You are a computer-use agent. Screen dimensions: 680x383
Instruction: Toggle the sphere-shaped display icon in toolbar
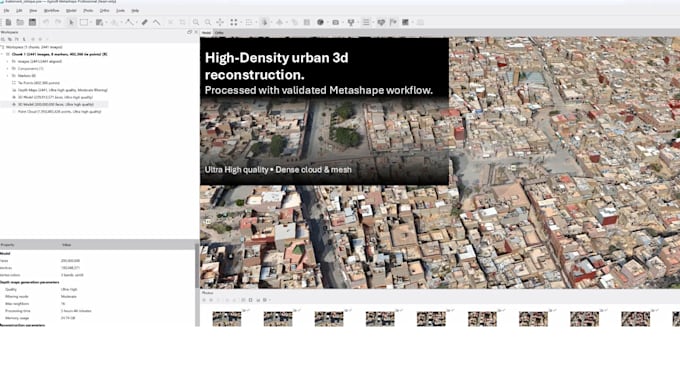point(320,22)
